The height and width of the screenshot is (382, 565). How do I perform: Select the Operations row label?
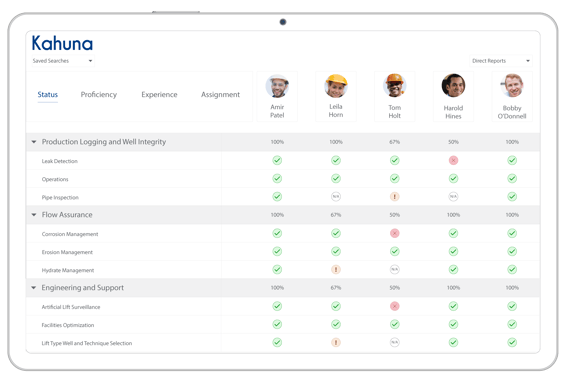coord(55,179)
